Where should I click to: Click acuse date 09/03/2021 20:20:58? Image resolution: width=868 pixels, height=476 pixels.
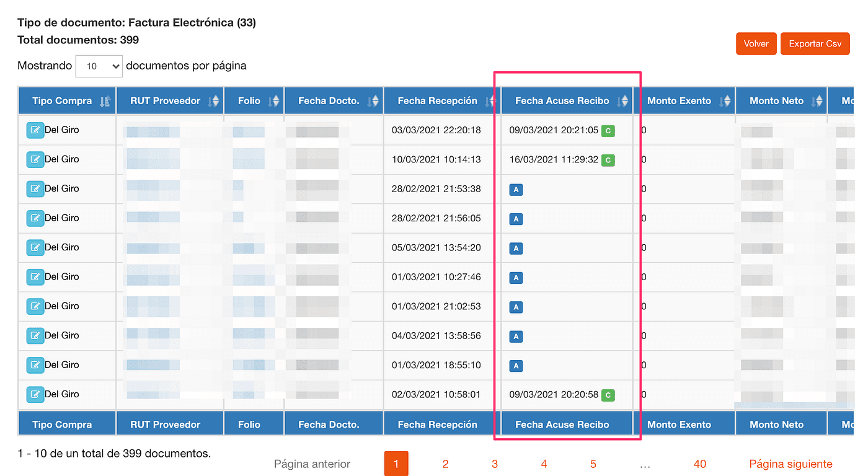click(554, 394)
